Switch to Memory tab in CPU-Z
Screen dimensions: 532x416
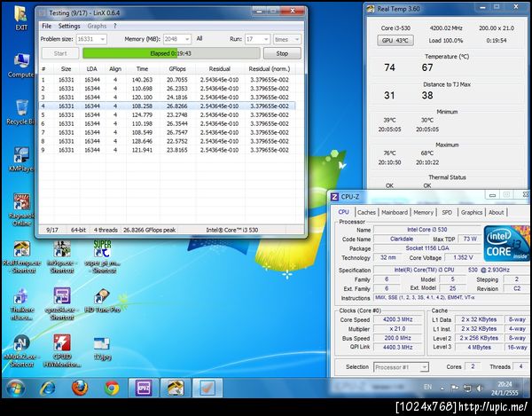[x=424, y=212]
